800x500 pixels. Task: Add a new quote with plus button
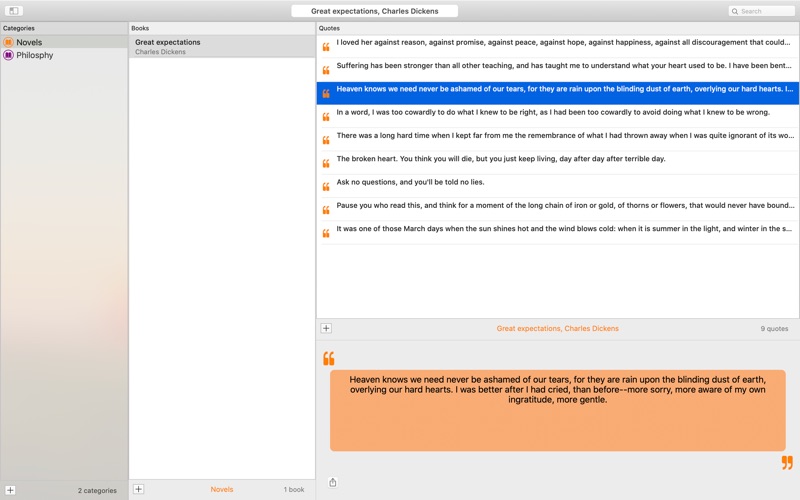click(326, 328)
